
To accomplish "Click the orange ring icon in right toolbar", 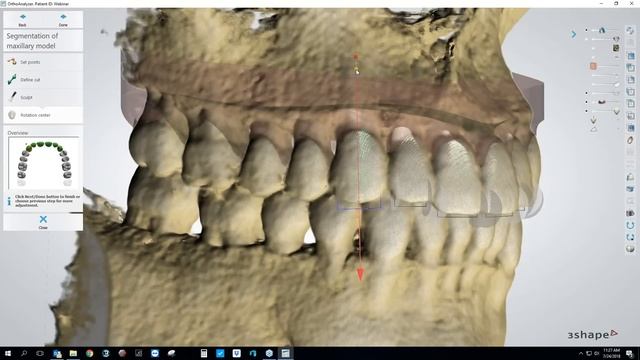I will tap(630, 140).
